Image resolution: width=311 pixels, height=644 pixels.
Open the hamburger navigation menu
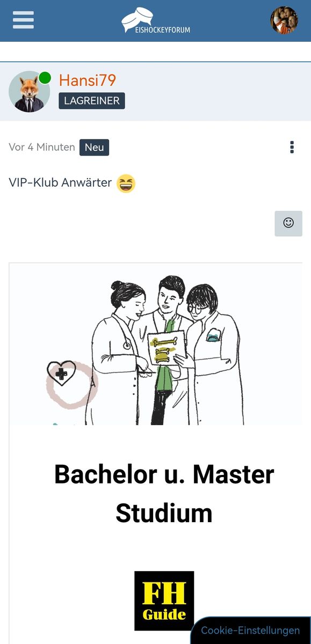[23, 20]
